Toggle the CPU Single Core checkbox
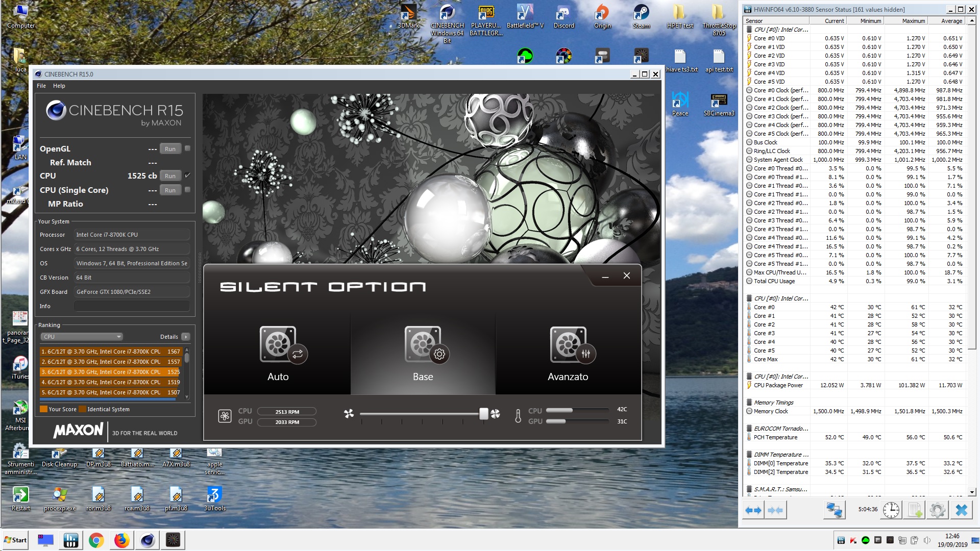Viewport: 980px width, 551px height. (187, 190)
